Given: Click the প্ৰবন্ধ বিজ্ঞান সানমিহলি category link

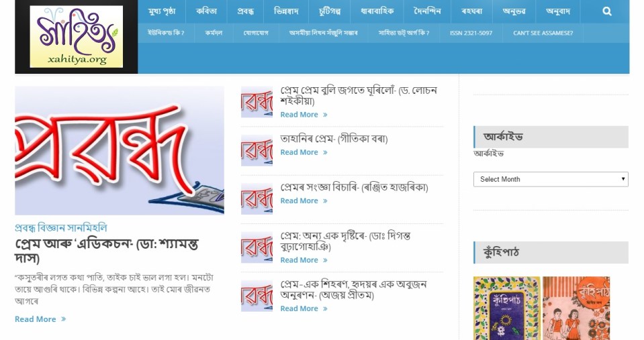Looking at the screenshot, I should tap(61, 227).
